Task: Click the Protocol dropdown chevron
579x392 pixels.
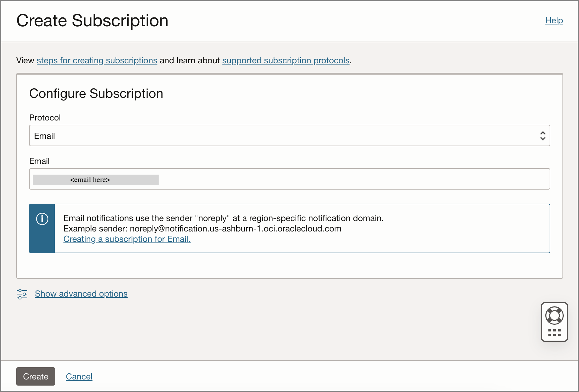Action: click(x=543, y=135)
